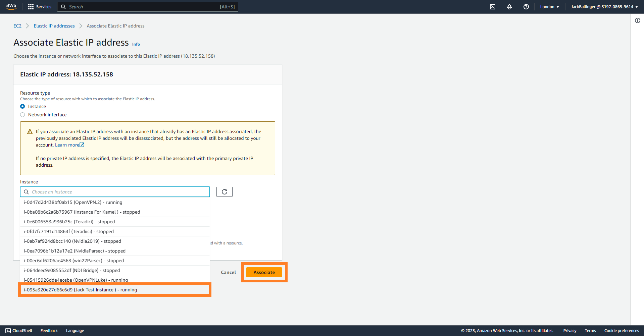The height and width of the screenshot is (336, 644).
Task: Click the AWS logo home icon
Action: [11, 7]
